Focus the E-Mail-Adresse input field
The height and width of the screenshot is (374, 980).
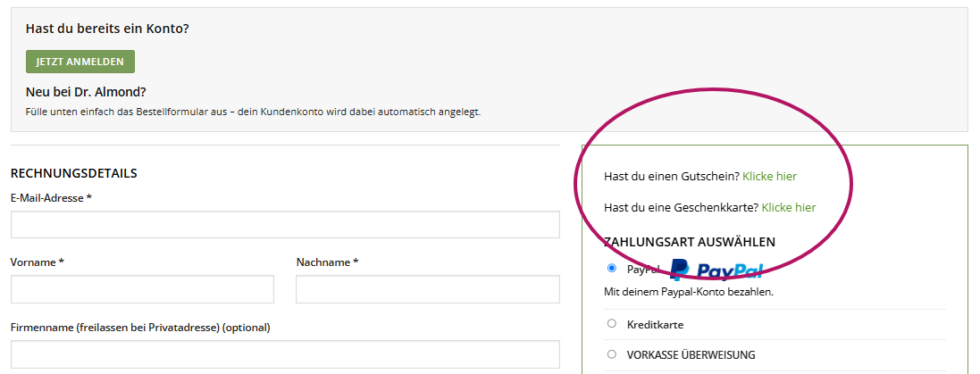click(285, 225)
